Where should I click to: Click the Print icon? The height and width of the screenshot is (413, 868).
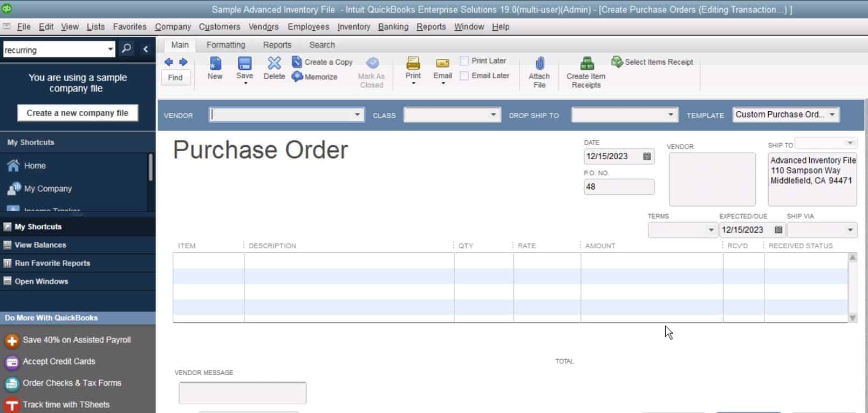pos(413,64)
